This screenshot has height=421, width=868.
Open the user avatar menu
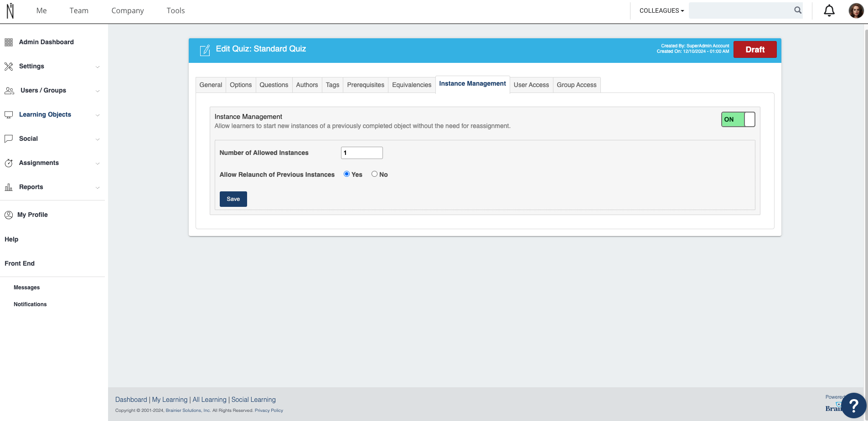coord(856,10)
